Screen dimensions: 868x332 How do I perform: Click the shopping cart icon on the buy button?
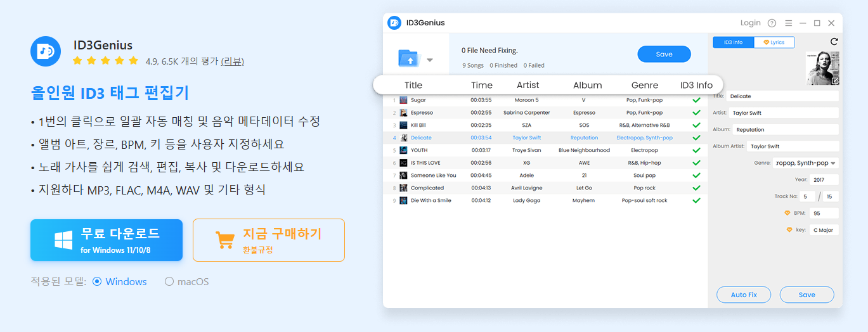click(224, 240)
